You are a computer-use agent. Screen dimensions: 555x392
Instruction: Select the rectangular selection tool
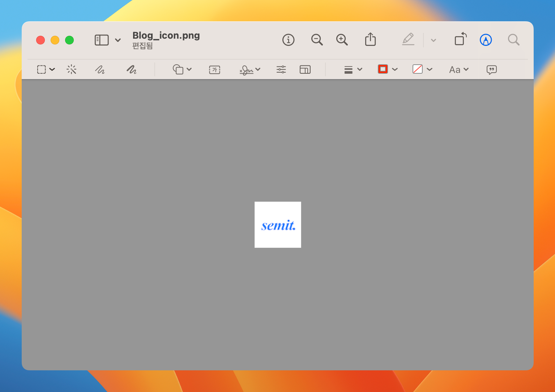point(42,69)
